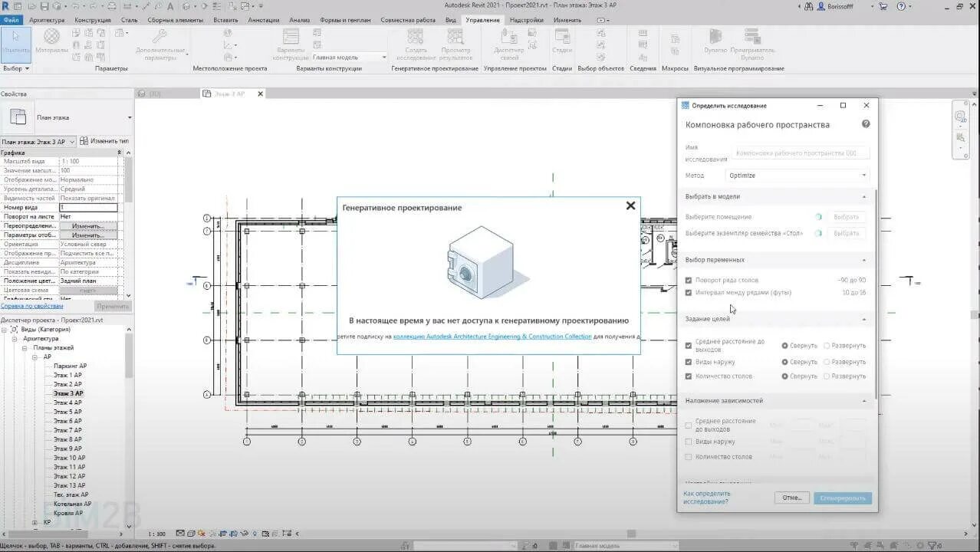The image size is (980, 552).
Task: Expand the КР tree node
Action: tap(35, 522)
